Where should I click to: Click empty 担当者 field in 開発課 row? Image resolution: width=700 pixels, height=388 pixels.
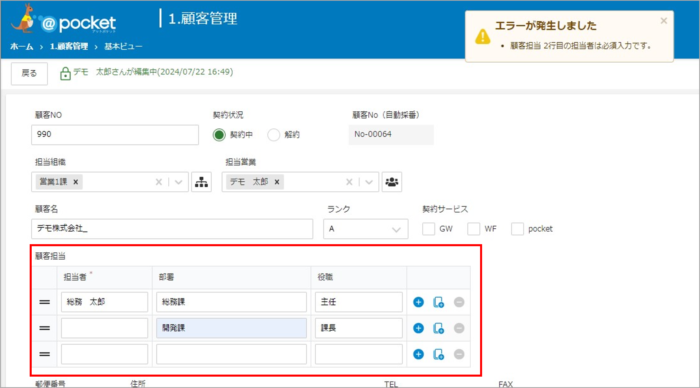(x=104, y=328)
